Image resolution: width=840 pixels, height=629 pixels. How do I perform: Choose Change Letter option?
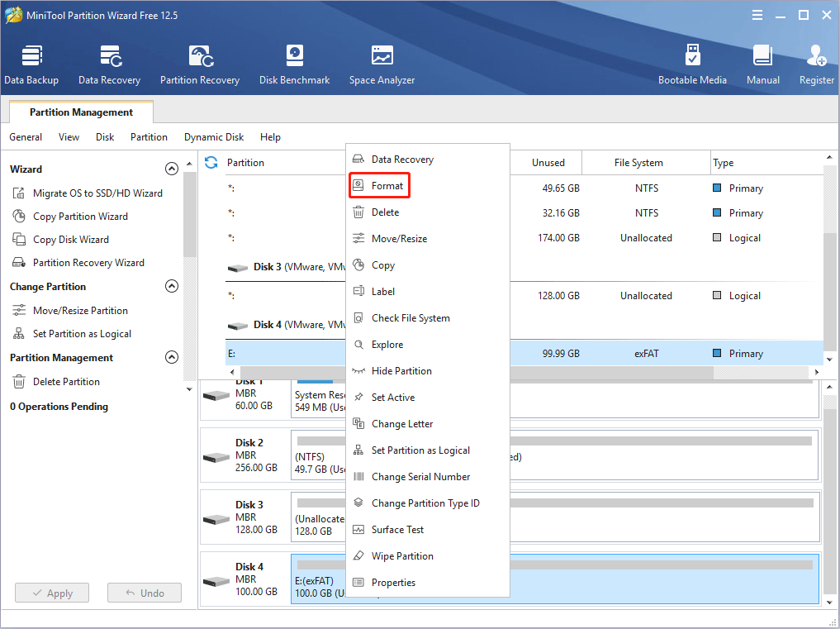coord(428,424)
